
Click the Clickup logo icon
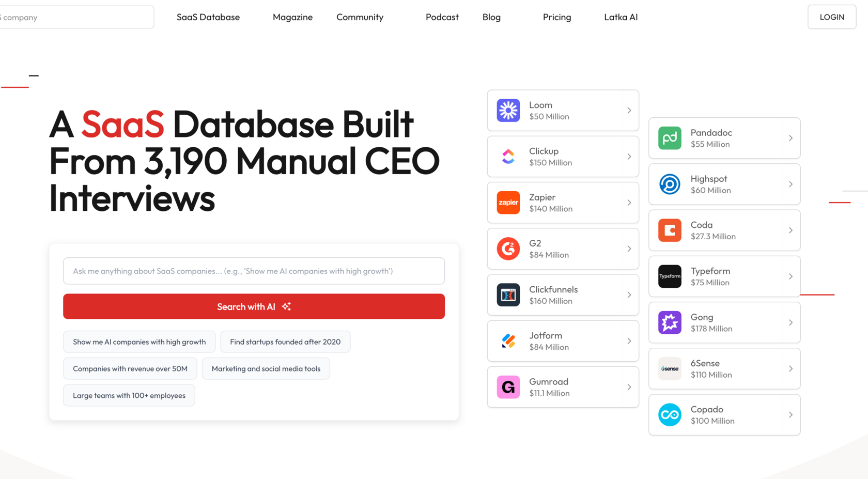[508, 157]
